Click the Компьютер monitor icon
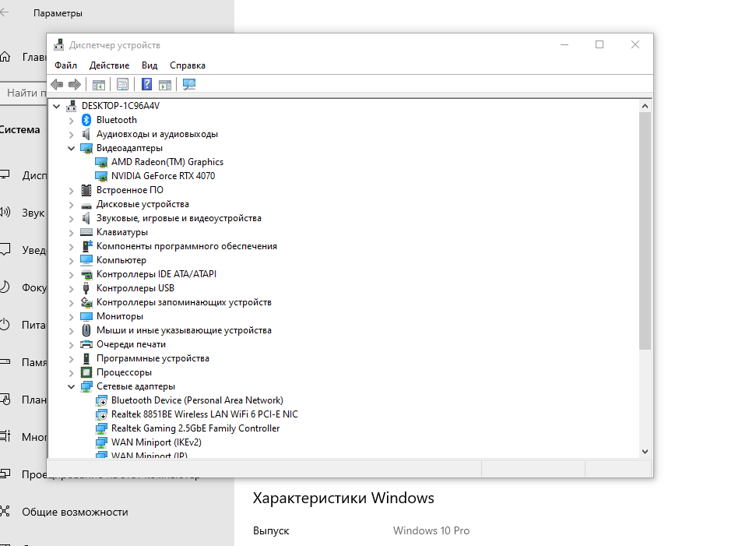Screen dimensions: 756x546 click(x=86, y=260)
